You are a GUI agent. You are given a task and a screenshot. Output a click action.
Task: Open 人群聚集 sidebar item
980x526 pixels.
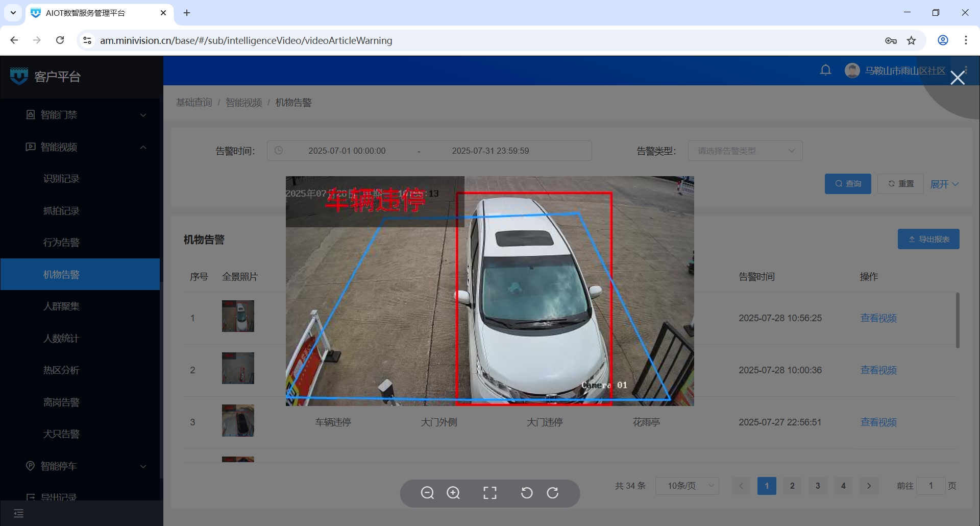(x=61, y=306)
